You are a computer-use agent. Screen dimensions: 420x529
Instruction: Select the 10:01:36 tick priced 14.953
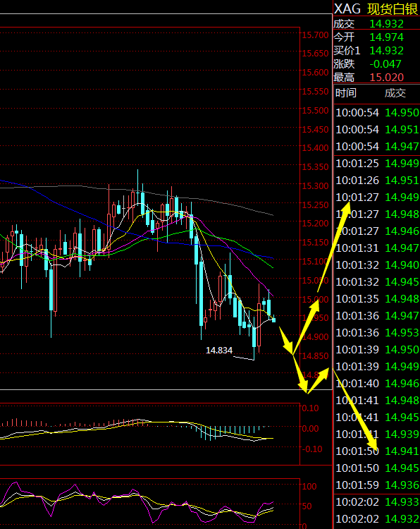pyautogui.click(x=377, y=333)
